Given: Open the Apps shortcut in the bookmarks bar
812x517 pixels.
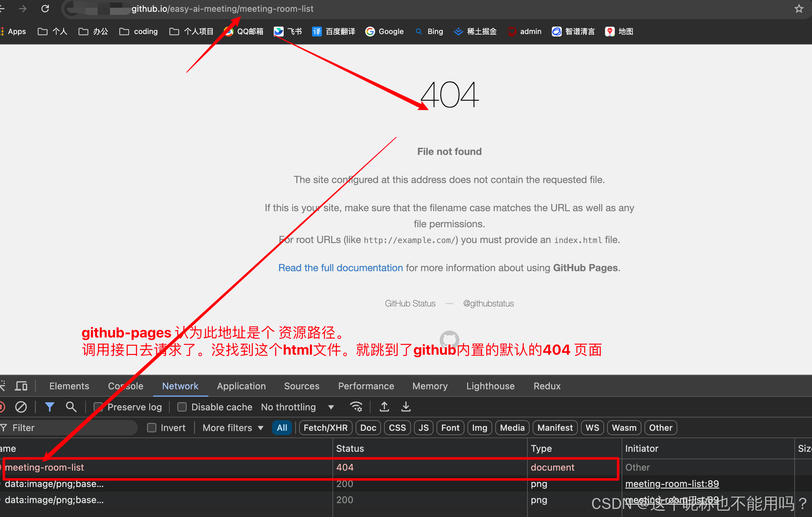Looking at the screenshot, I should point(14,31).
